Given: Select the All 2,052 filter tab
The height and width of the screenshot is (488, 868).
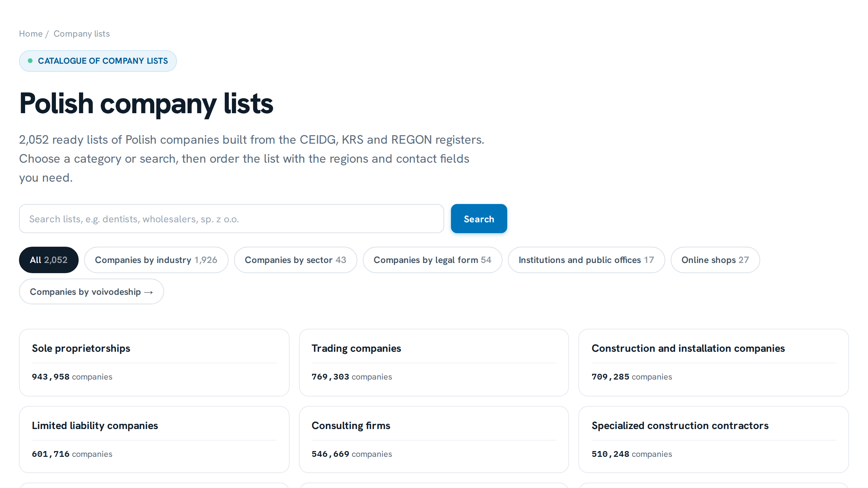Looking at the screenshot, I should coord(48,260).
